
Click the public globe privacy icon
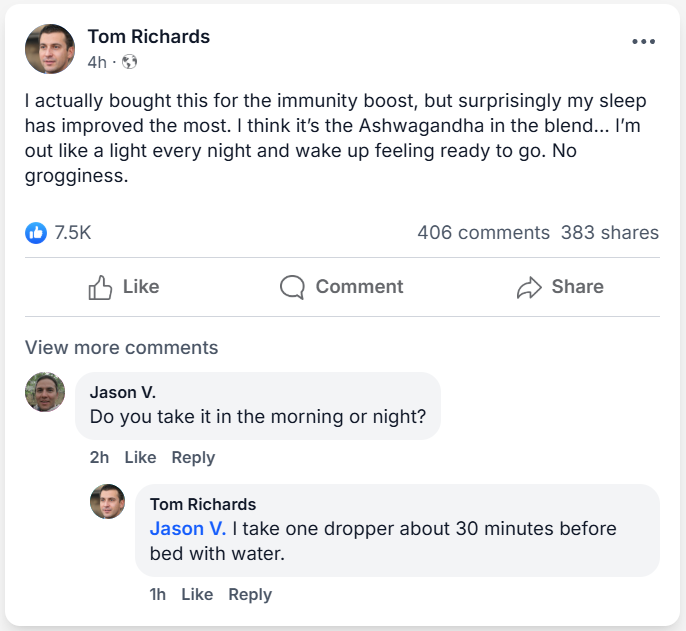coord(130,62)
